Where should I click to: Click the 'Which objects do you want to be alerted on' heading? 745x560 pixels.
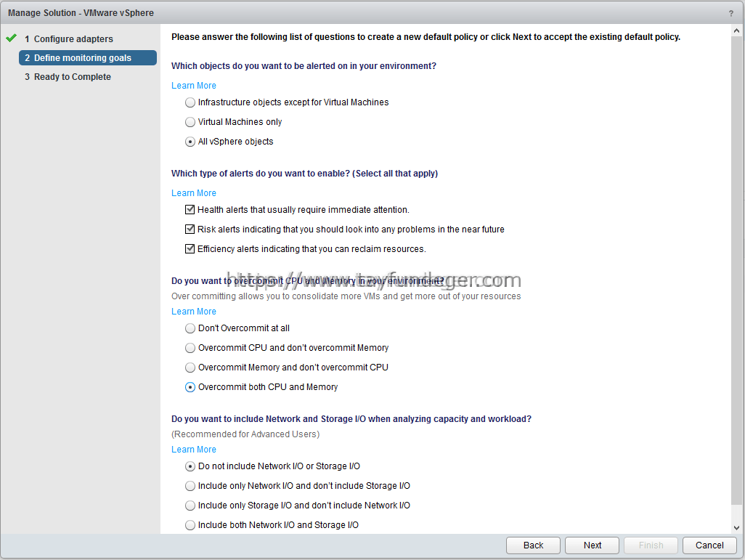coord(304,66)
